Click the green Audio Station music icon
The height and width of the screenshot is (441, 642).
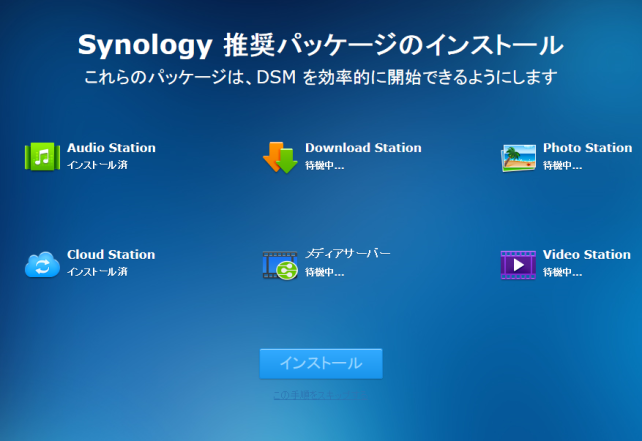tap(42, 156)
